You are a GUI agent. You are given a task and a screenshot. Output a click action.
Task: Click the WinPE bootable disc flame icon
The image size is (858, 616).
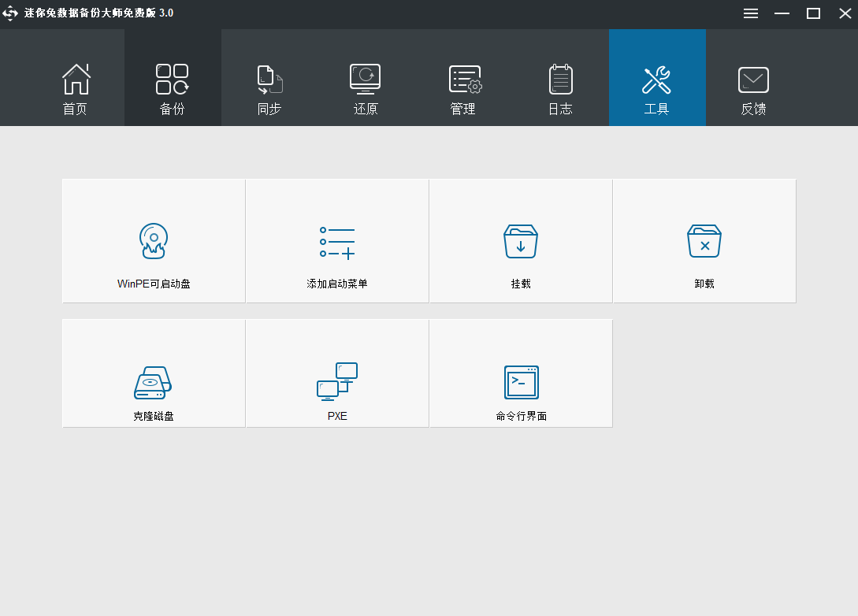click(154, 241)
